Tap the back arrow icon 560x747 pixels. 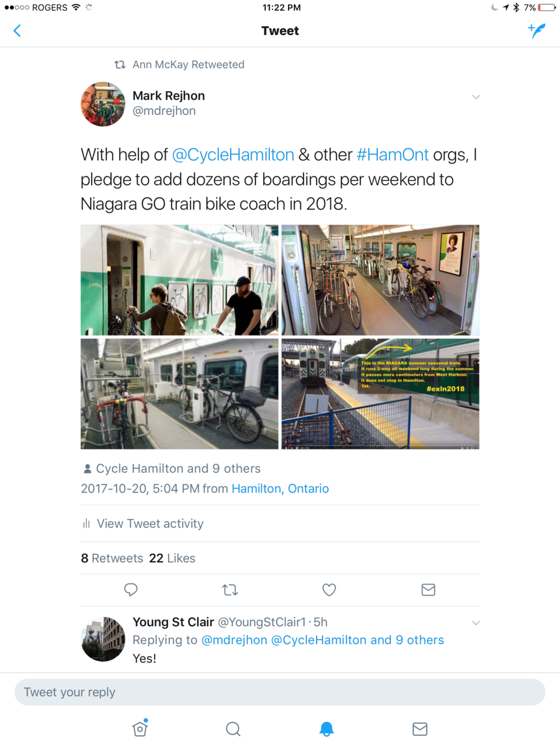point(17,31)
